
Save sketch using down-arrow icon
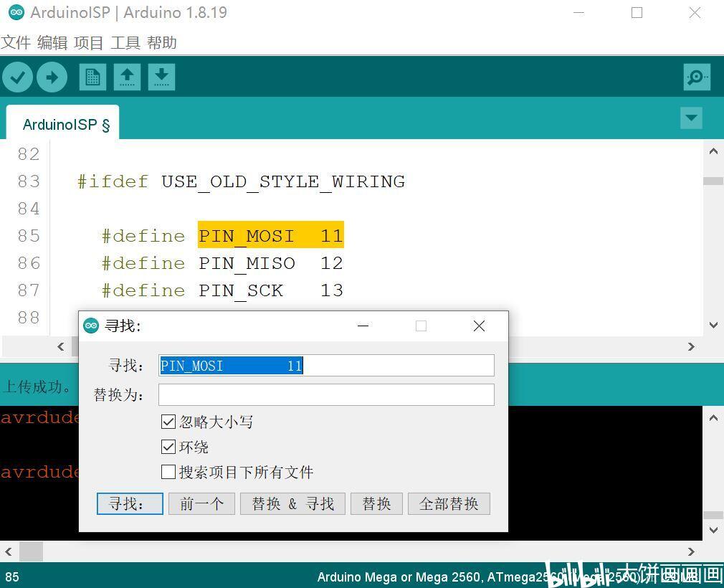[x=161, y=77]
